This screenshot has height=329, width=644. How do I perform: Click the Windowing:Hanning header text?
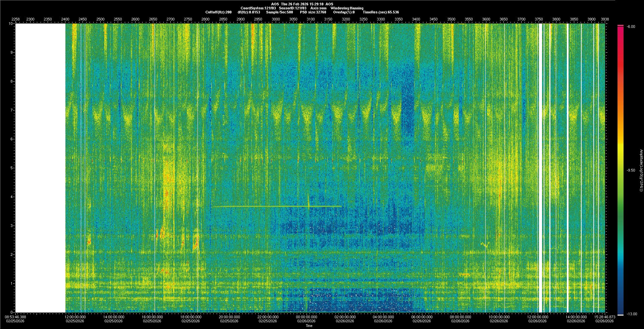pyautogui.click(x=347, y=8)
